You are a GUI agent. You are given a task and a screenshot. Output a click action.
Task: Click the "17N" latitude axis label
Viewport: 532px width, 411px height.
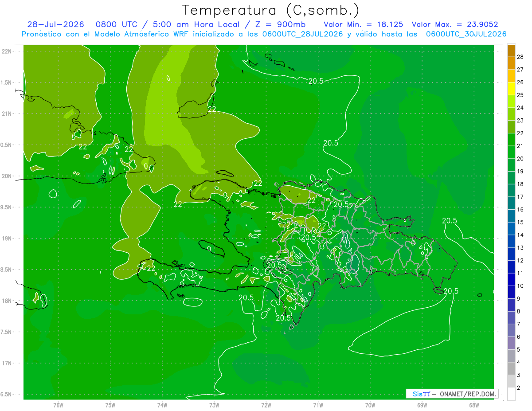pyautogui.click(x=8, y=363)
